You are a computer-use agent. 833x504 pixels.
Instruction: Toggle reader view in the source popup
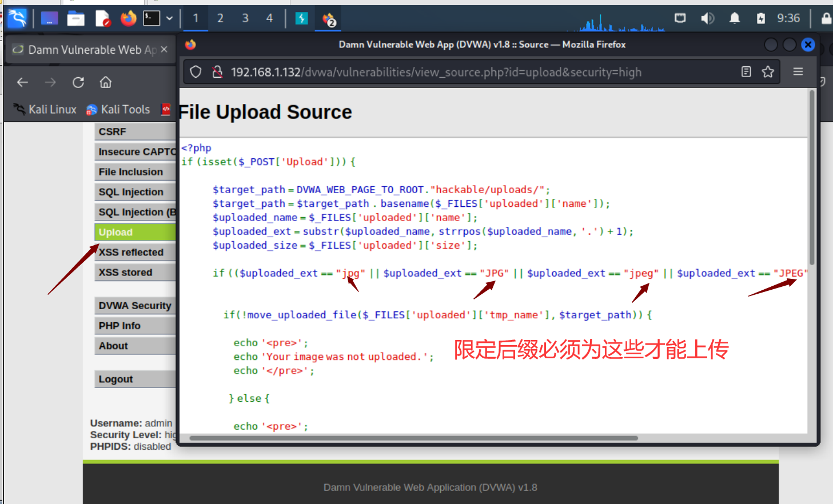coord(746,72)
